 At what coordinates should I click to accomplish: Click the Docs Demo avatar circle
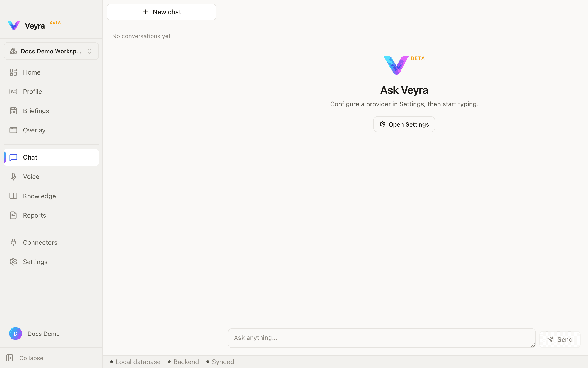(16, 333)
